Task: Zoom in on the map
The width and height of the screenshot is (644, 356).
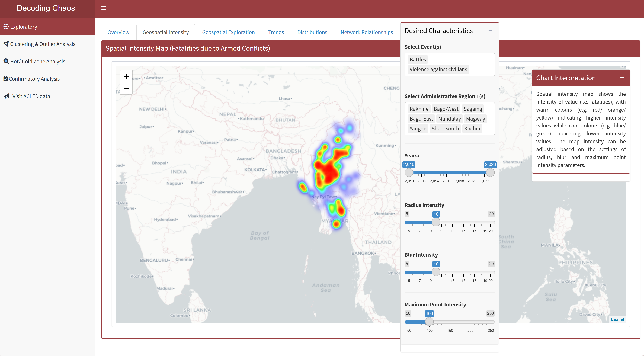Action: pos(126,76)
